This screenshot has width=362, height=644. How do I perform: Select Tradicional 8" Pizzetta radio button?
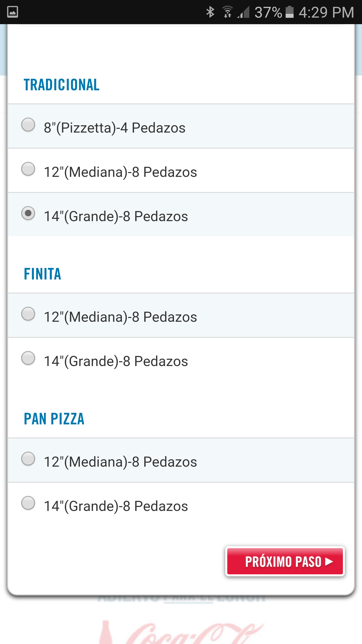[28, 125]
